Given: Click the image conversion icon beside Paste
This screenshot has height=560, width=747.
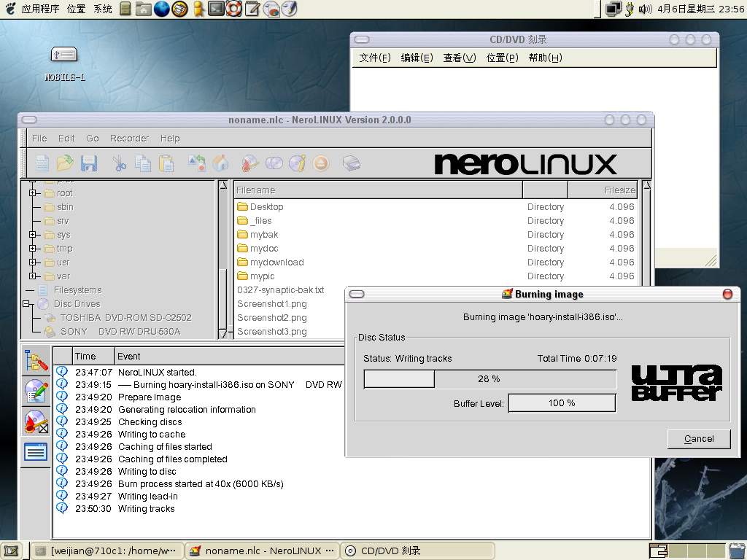Looking at the screenshot, I should [197, 163].
